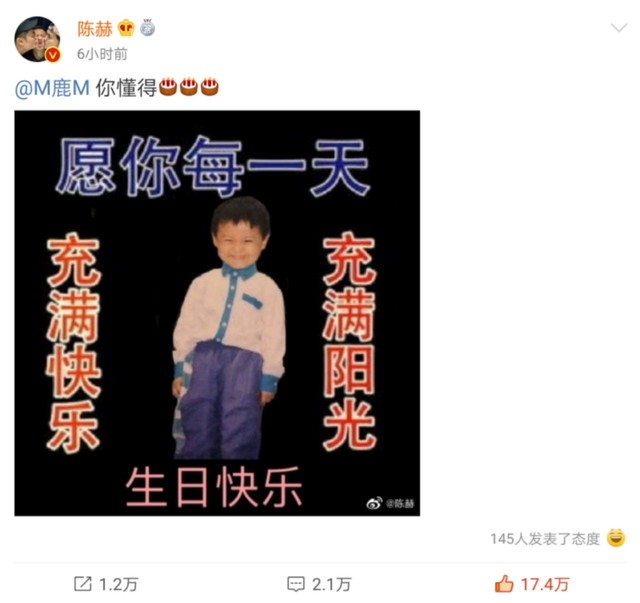Image resolution: width=640 pixels, height=603 pixels.
Task: Open 145人发表了态度 reactions list
Action: coord(545,538)
